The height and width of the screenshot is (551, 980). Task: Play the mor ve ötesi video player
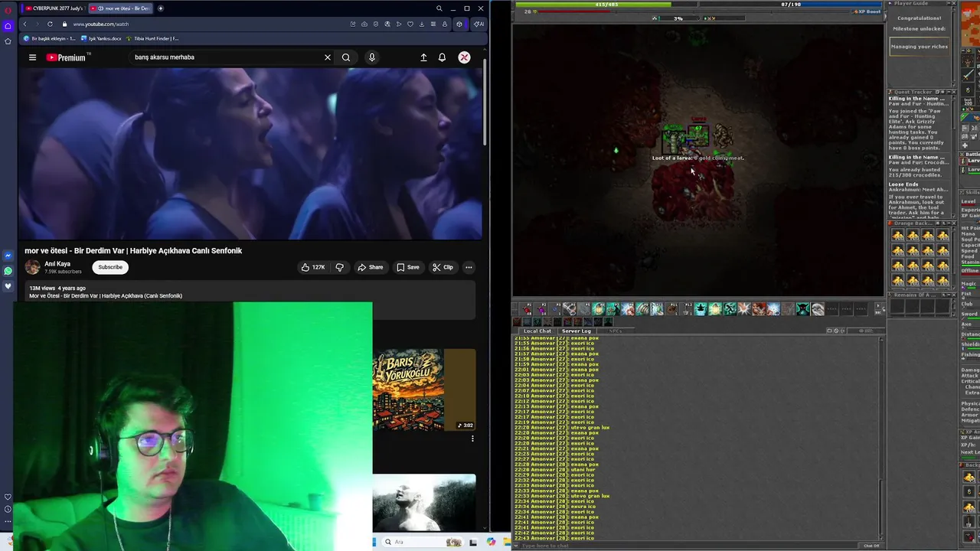250,154
